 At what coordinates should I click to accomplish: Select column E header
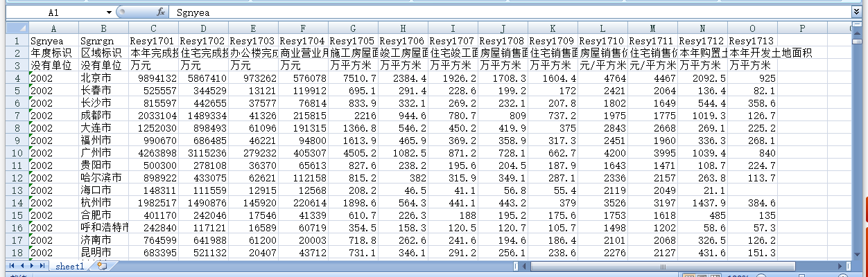(x=253, y=28)
